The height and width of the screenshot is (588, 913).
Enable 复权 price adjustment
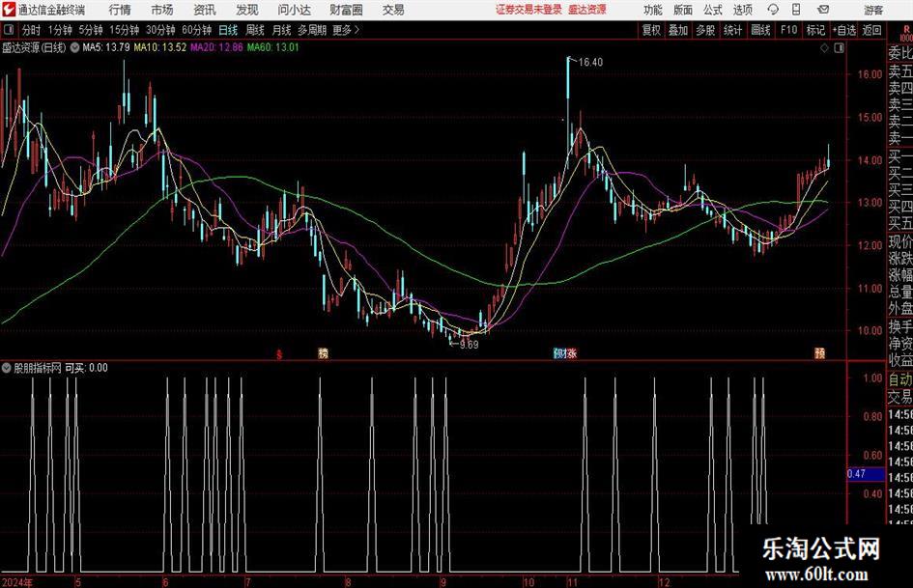[651, 30]
